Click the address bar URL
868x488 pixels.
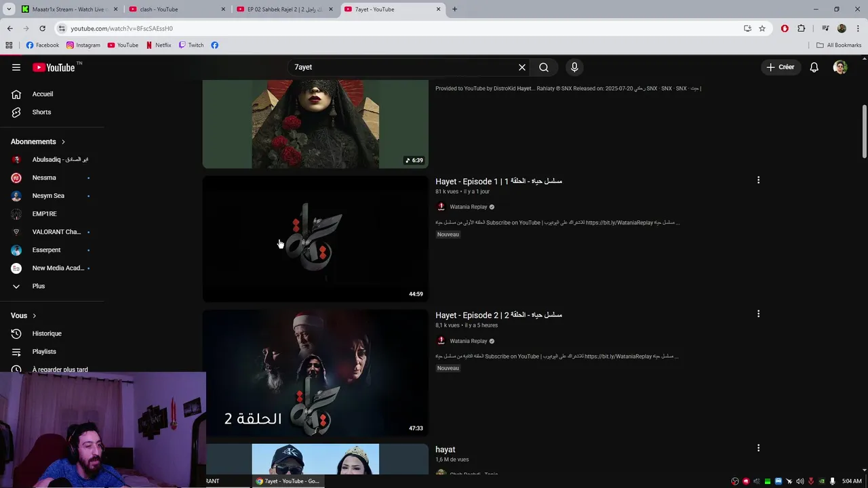pyautogui.click(x=122, y=28)
